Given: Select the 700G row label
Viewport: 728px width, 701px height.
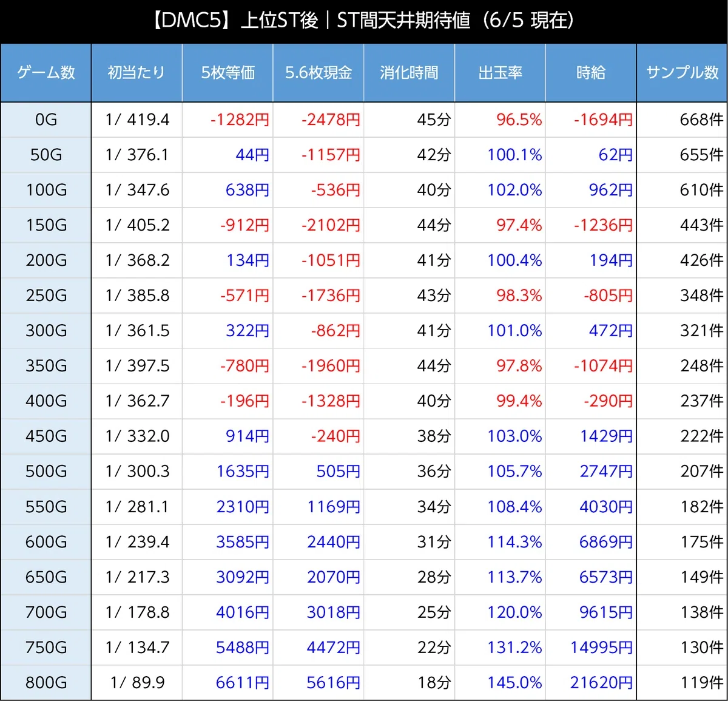Looking at the screenshot, I should 46,612.
